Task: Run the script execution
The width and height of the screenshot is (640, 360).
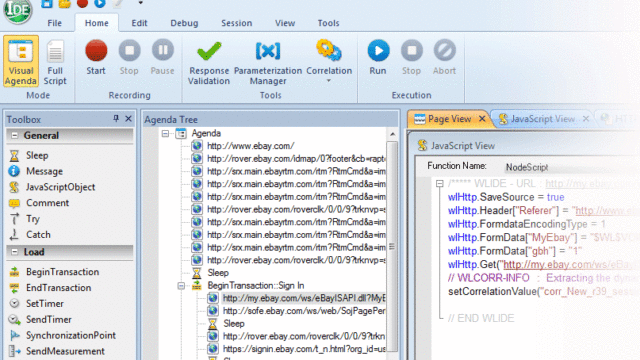Action: tap(378, 57)
